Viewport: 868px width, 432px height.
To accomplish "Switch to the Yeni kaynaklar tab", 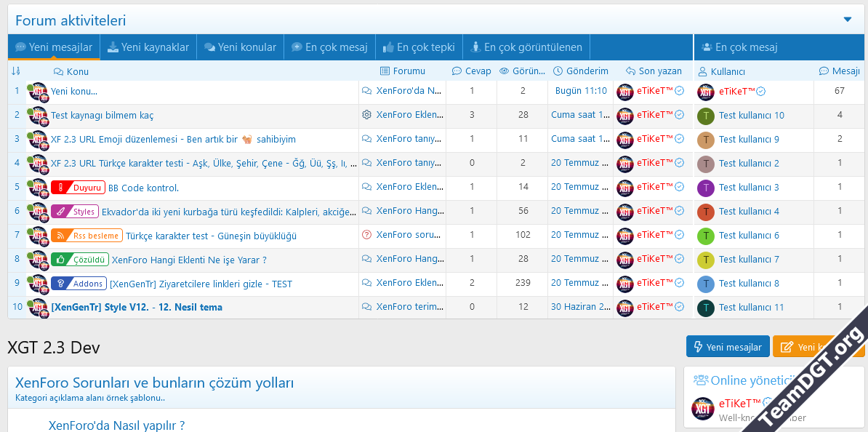I will tap(148, 47).
